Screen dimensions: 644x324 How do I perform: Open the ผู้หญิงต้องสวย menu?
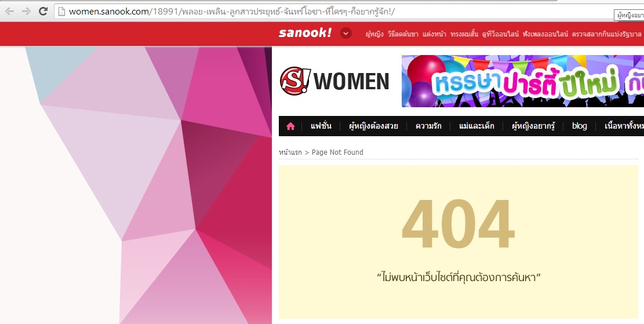tap(373, 126)
